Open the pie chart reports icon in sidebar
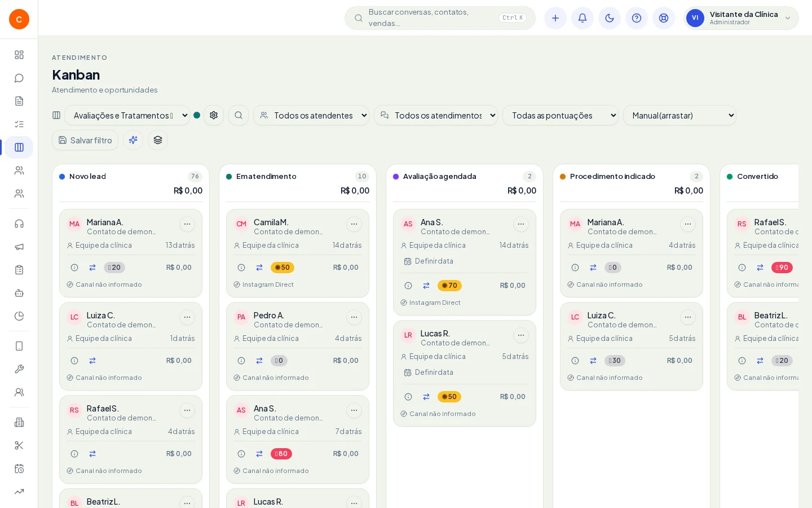 coord(19,316)
